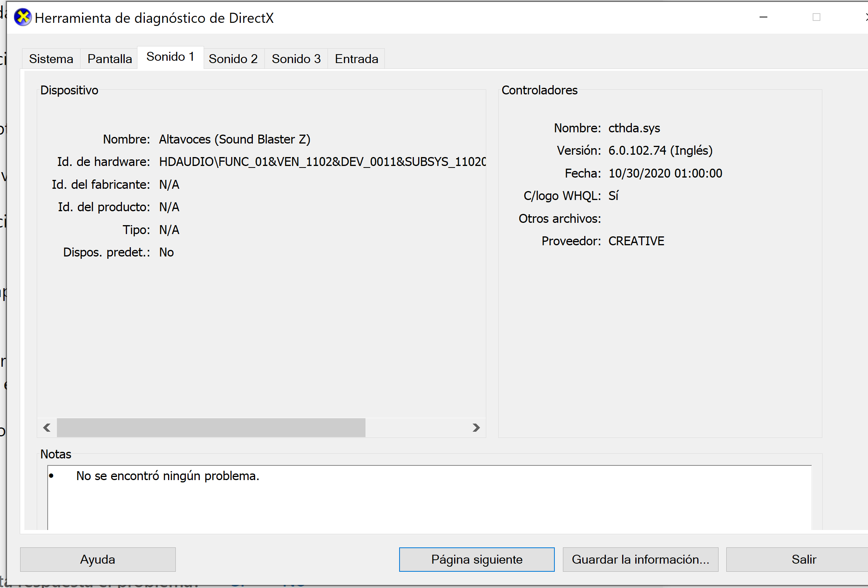
Task: Show the Sonido 3 tab
Action: pyautogui.click(x=296, y=59)
